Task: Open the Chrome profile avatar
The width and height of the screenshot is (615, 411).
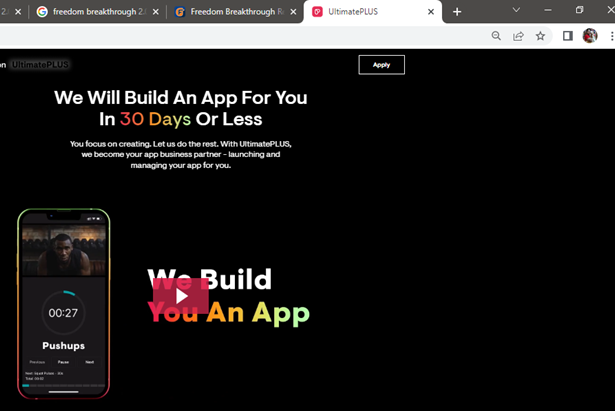Action: (590, 36)
